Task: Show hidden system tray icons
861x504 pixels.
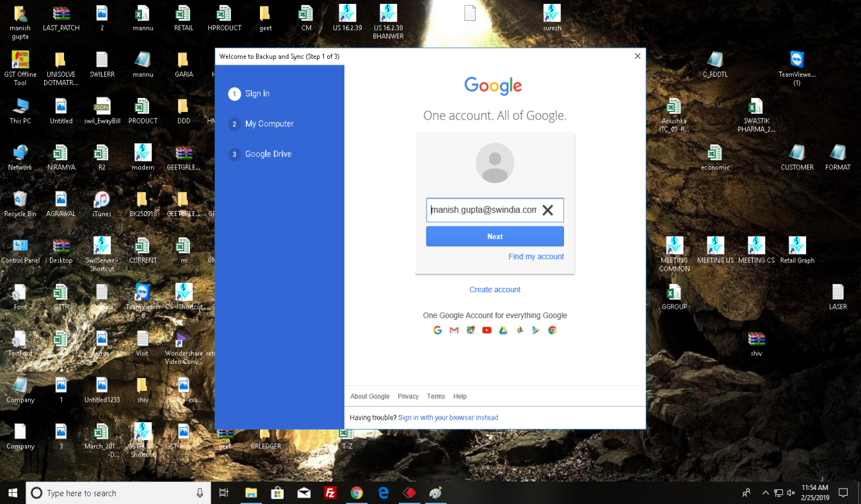Action: click(x=765, y=492)
